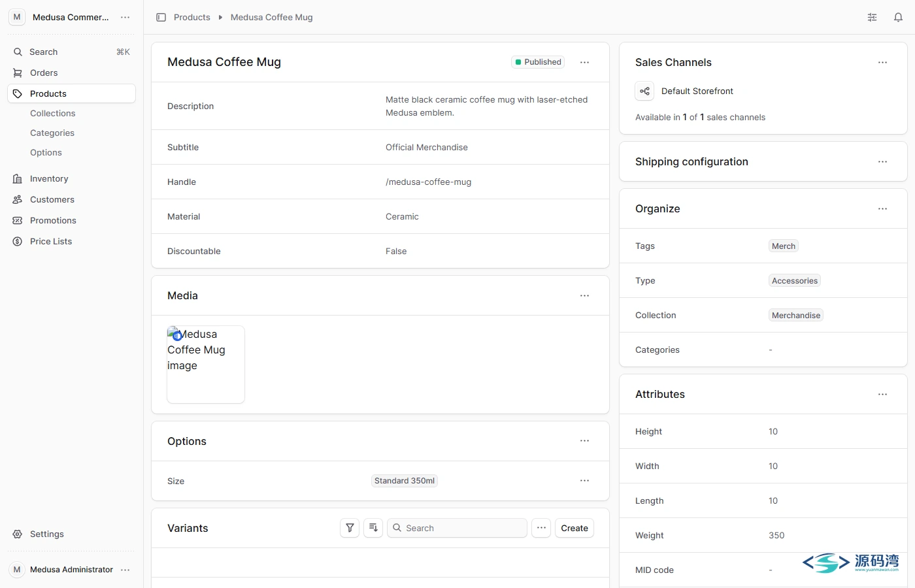Image resolution: width=915 pixels, height=588 pixels.
Task: Select Products in the sidebar
Action: point(71,93)
